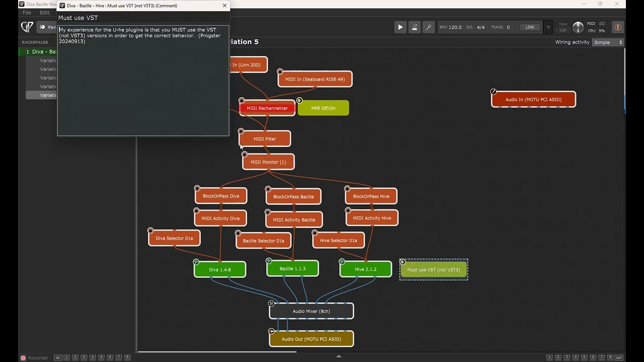This screenshot has width=644, height=362.
Task: Click the corner icon on Audio Mixer (8ch)
Action: (272, 304)
